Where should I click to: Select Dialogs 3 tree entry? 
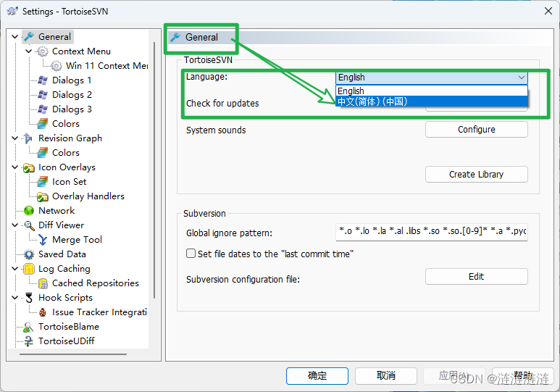tap(72, 109)
